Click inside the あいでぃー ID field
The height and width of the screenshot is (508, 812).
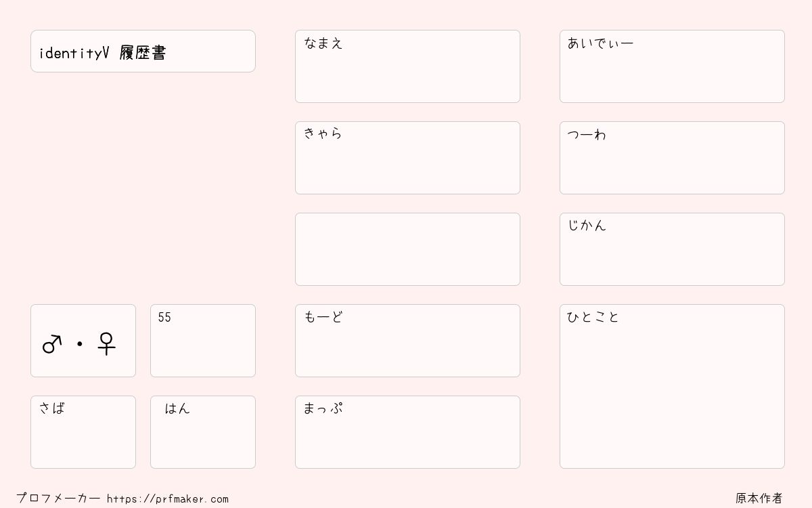click(672, 66)
